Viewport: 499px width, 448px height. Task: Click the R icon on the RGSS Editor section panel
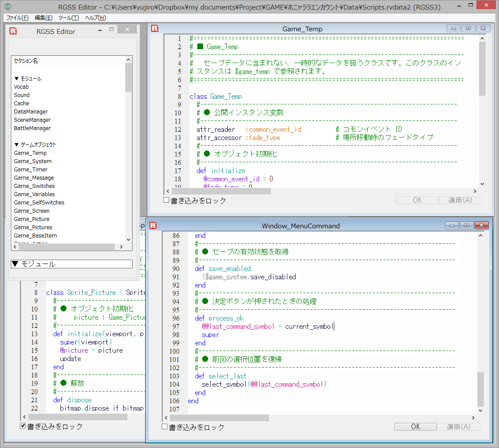pyautogui.click(x=13, y=31)
